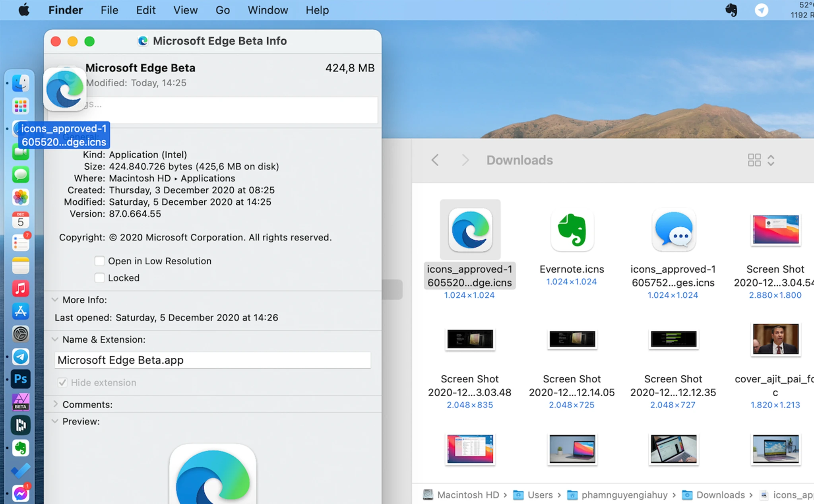The width and height of the screenshot is (814, 504).
Task: Select the Edge app icon in Info header
Action: tap(65, 89)
